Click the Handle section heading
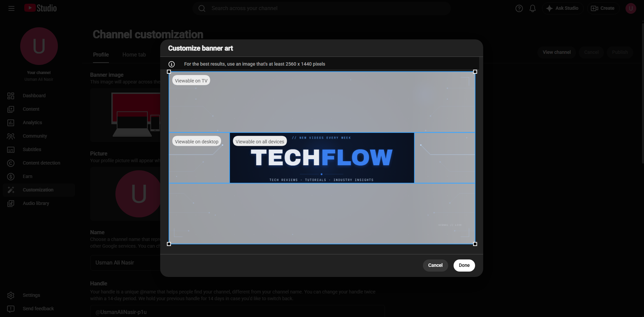 [x=99, y=284]
